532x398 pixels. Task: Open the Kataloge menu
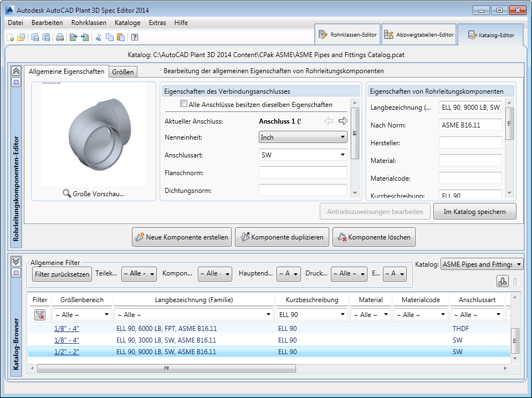coord(127,23)
